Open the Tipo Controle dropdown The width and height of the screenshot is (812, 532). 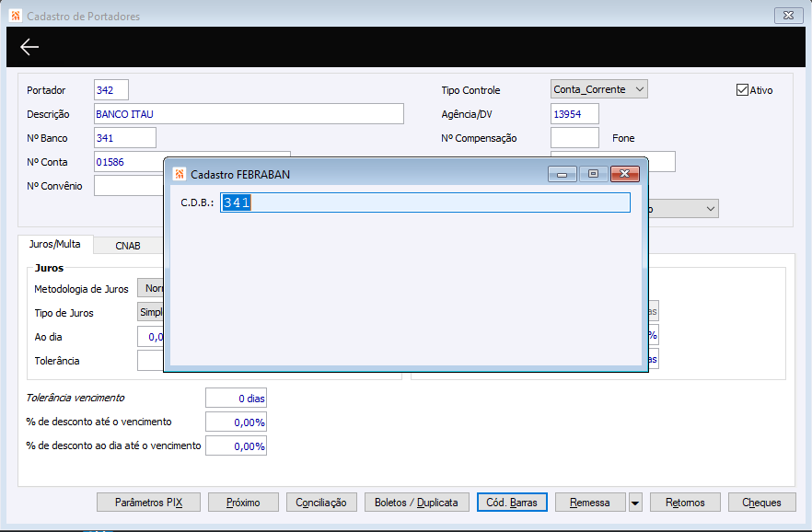coord(598,89)
